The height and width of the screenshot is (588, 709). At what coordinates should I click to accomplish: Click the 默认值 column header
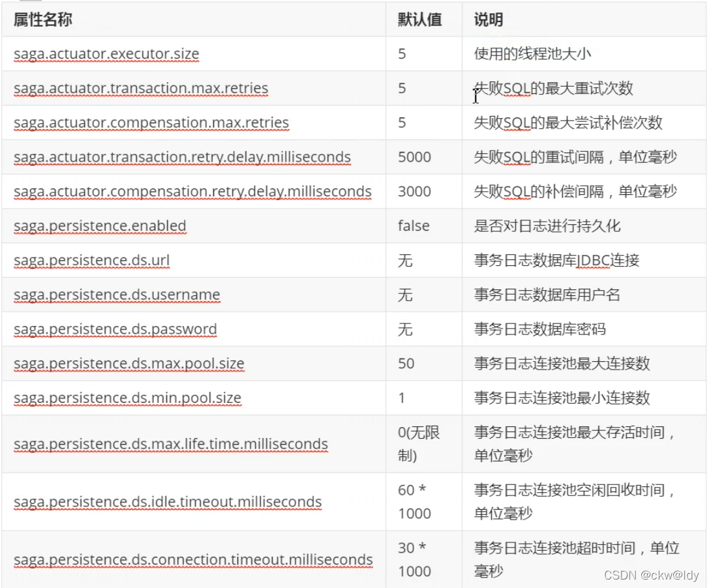(420, 20)
